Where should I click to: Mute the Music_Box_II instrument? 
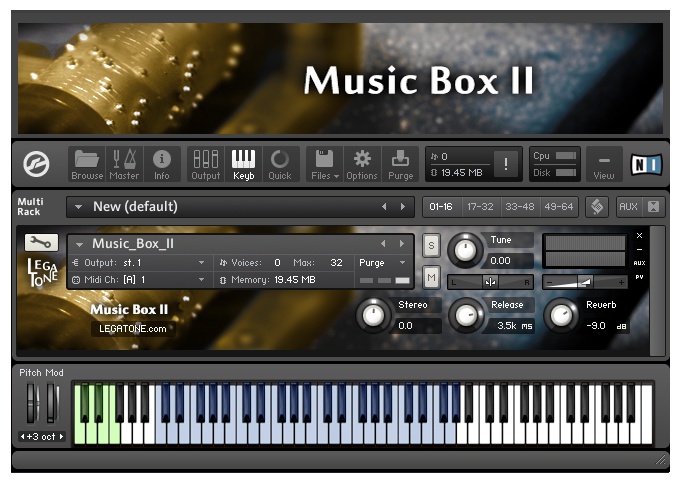(x=431, y=277)
